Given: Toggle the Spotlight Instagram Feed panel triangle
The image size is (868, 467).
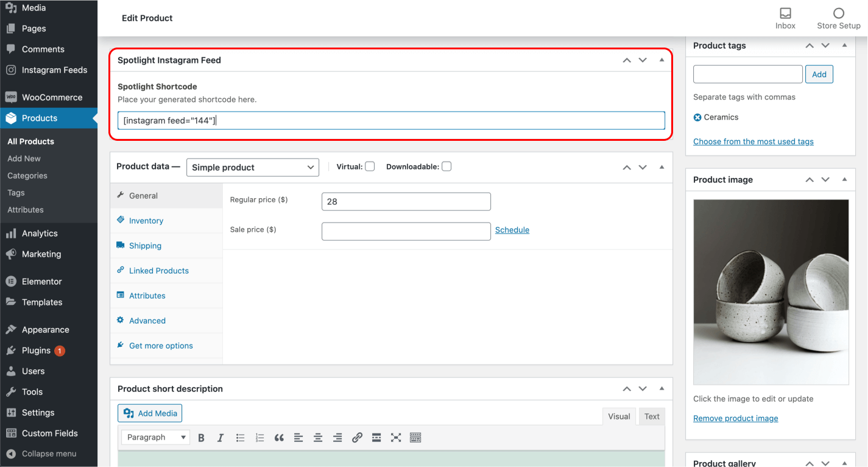Looking at the screenshot, I should [662, 60].
